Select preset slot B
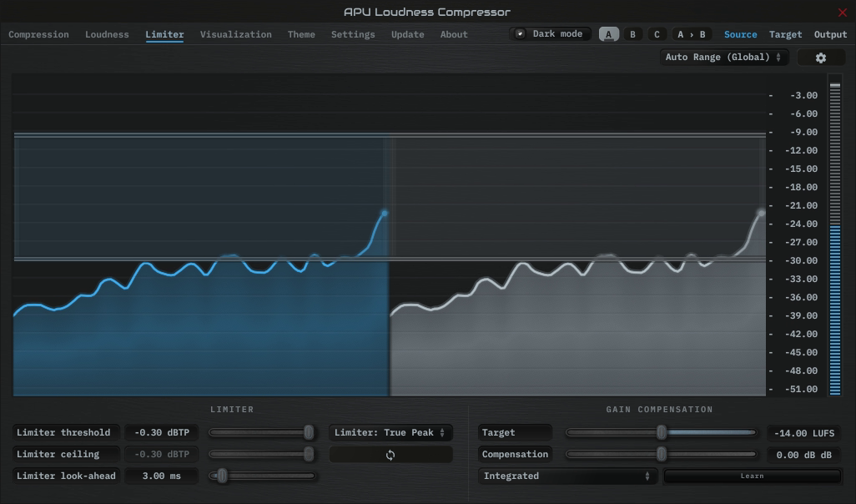This screenshot has height=504, width=856. [x=632, y=34]
